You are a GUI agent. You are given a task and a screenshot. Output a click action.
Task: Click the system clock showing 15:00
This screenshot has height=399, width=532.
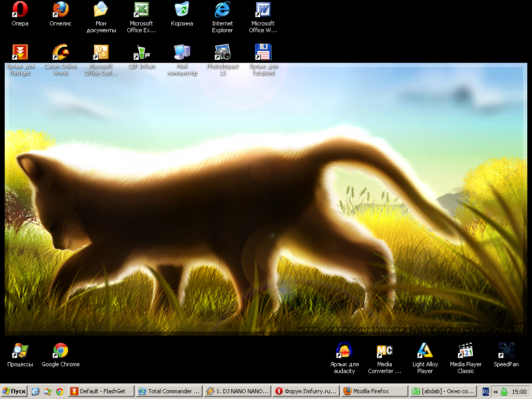tap(519, 392)
